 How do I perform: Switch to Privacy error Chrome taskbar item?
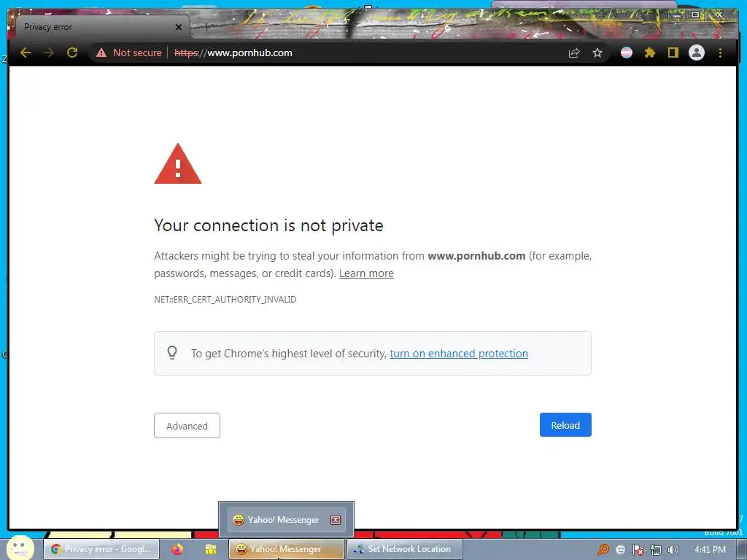pos(101,549)
